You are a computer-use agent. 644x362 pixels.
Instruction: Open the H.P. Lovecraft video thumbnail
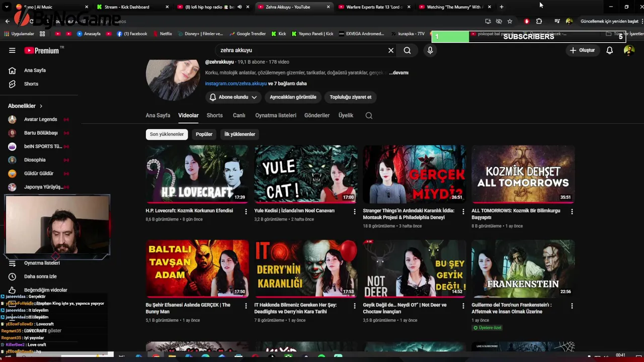point(197,174)
